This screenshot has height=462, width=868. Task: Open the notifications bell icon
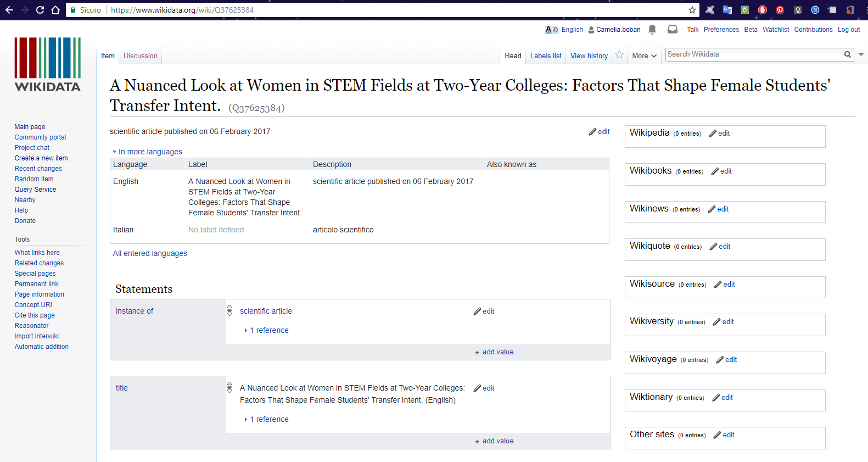(x=652, y=30)
